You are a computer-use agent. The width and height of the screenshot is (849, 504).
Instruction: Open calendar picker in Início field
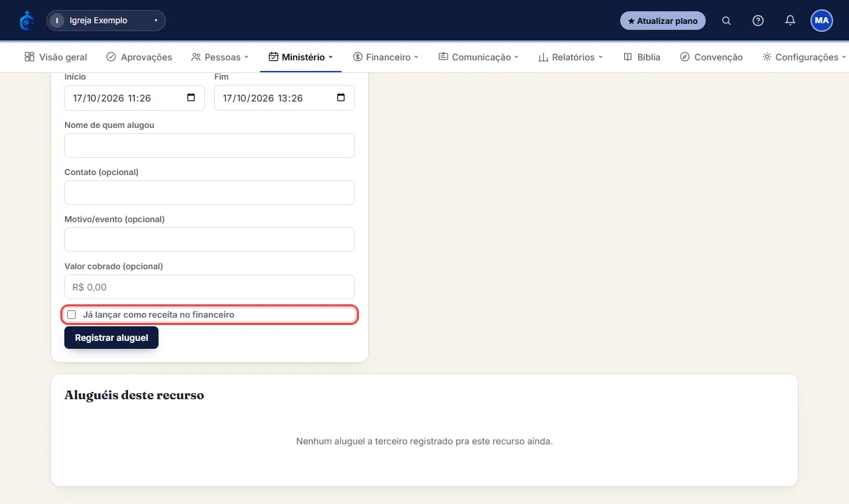coord(191,97)
